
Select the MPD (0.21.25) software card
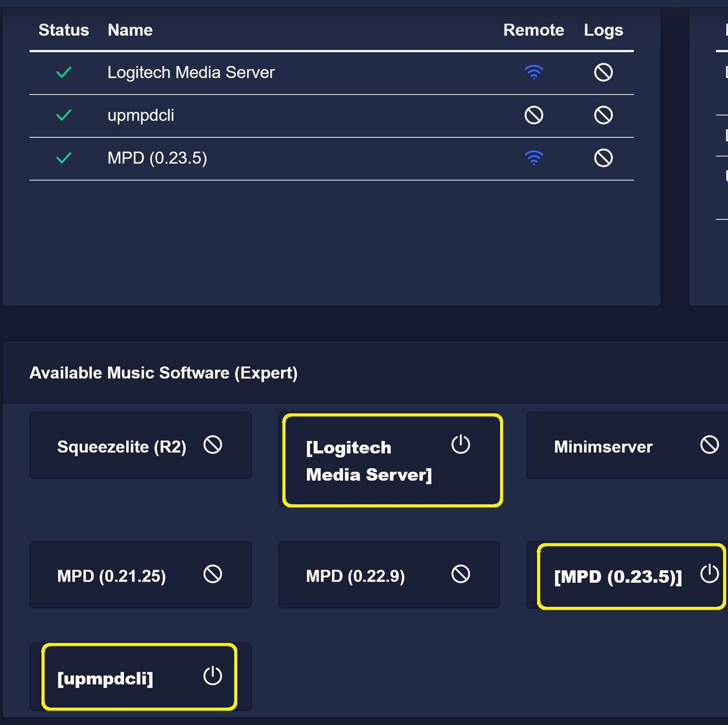pos(140,575)
